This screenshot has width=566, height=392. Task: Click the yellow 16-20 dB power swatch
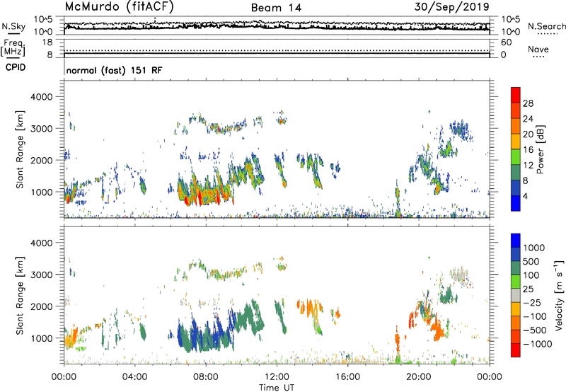516,142
